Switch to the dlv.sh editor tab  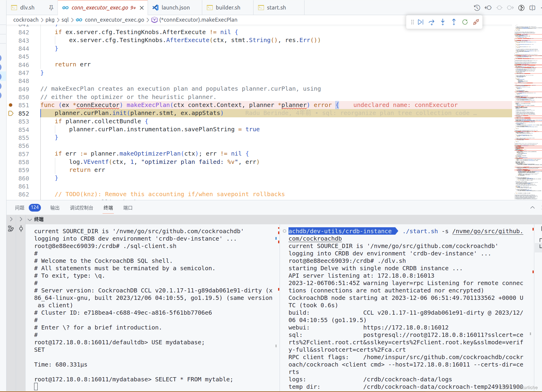coord(27,8)
